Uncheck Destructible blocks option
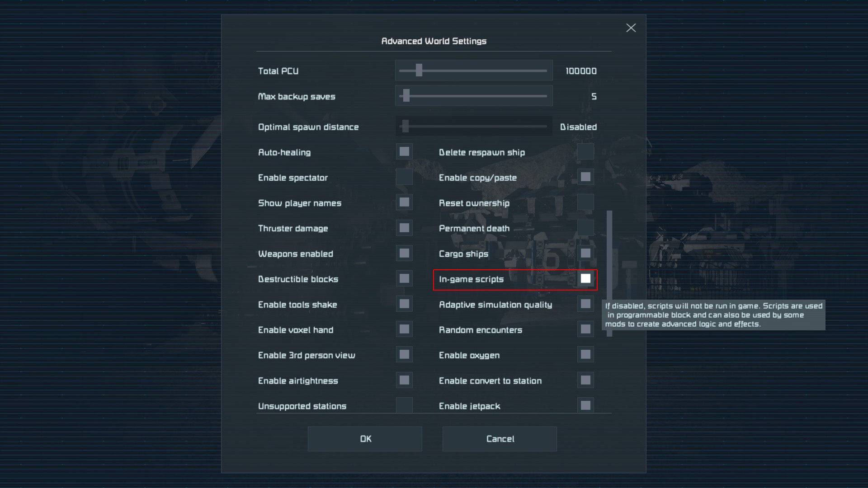The width and height of the screenshot is (868, 488). tap(404, 279)
